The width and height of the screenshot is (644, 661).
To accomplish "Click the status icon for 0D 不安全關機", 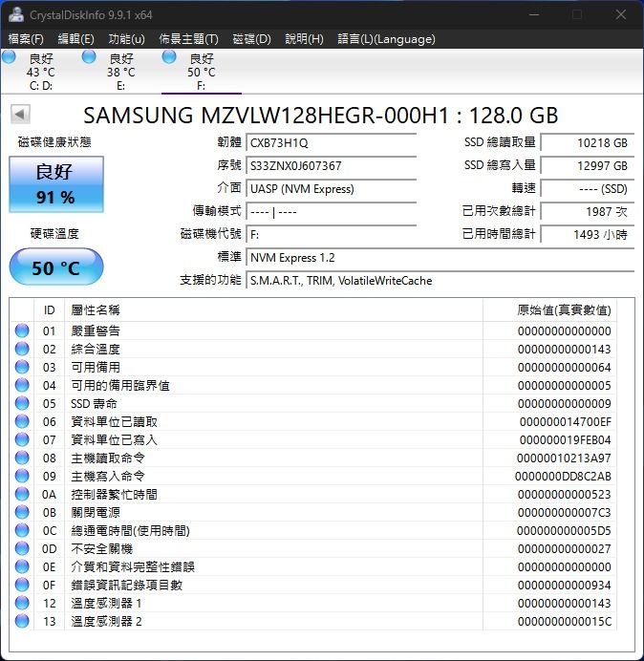I will point(22,548).
